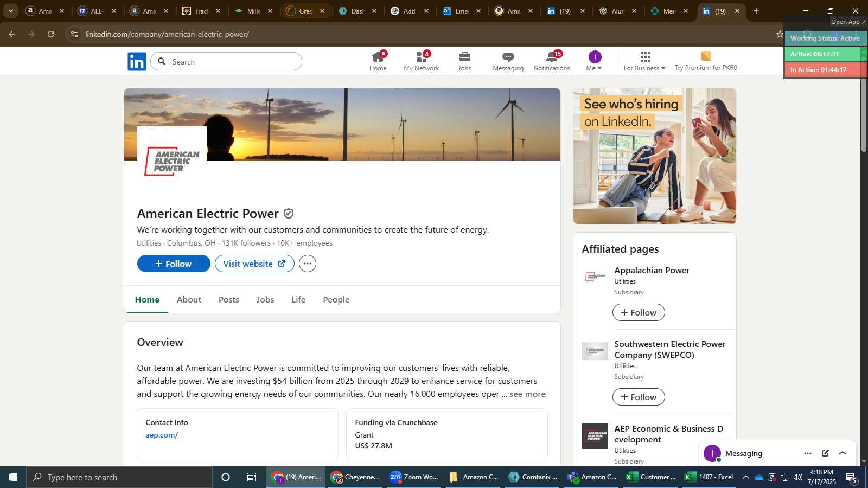Switch to the People tab
The width and height of the screenshot is (868, 488).
[x=336, y=299]
